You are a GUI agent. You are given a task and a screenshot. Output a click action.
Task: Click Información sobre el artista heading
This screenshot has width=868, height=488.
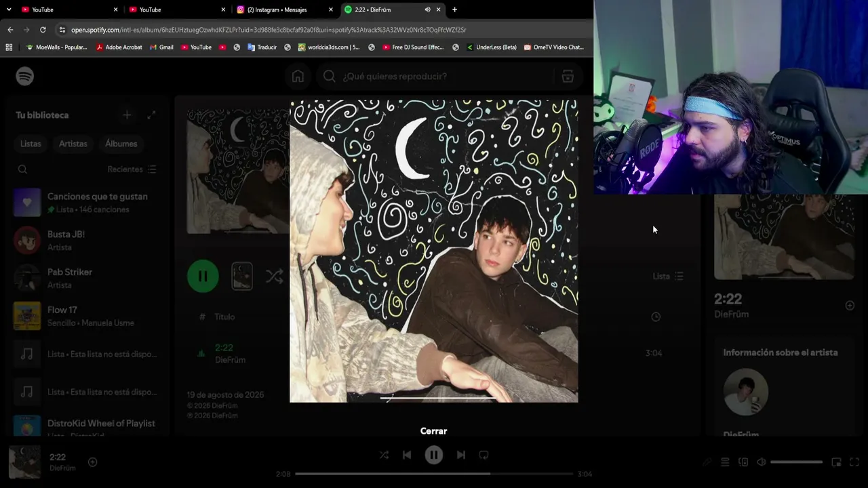[781, 352]
